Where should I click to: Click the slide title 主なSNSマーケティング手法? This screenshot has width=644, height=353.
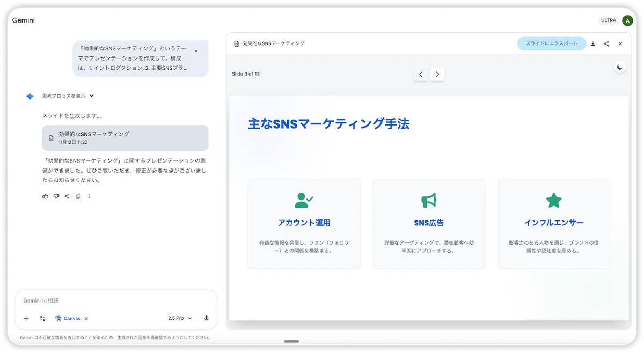tap(329, 124)
